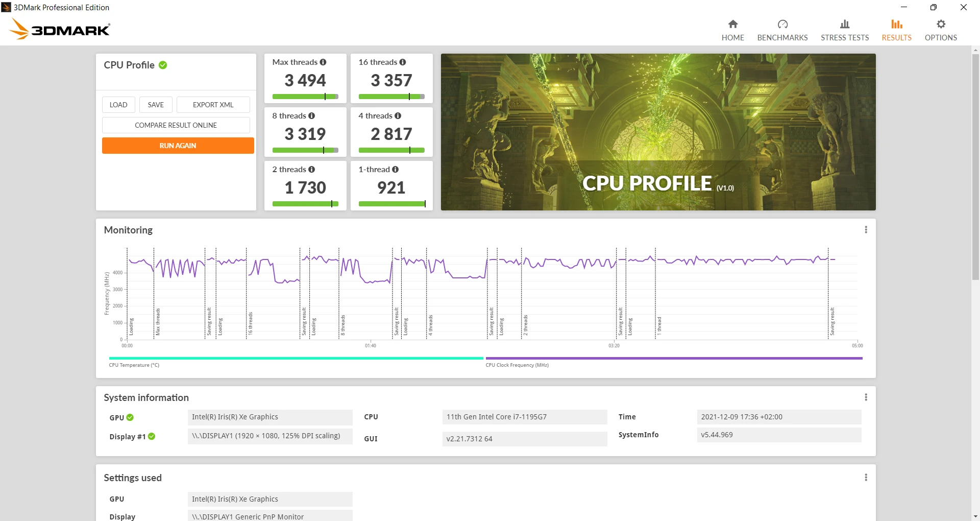Select Display field Generic PnP Monitor
The image size is (980, 521).
270,516
